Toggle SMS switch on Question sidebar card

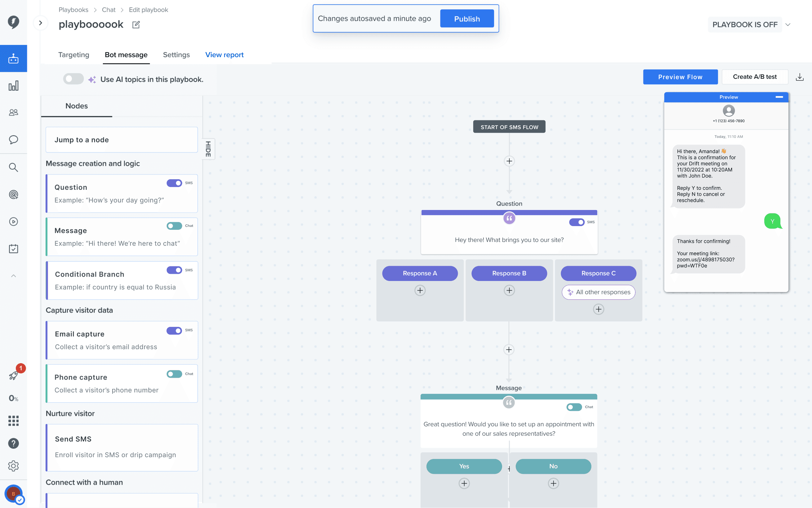pyautogui.click(x=174, y=183)
